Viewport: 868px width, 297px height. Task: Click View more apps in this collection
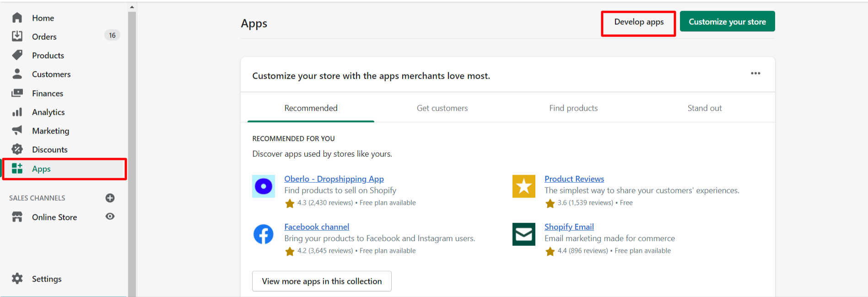(322, 281)
